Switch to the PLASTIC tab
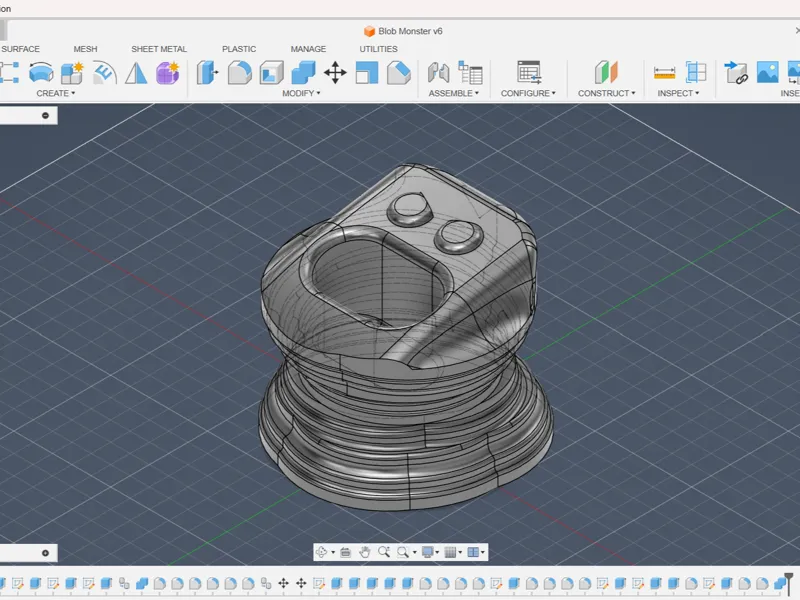 click(x=239, y=49)
